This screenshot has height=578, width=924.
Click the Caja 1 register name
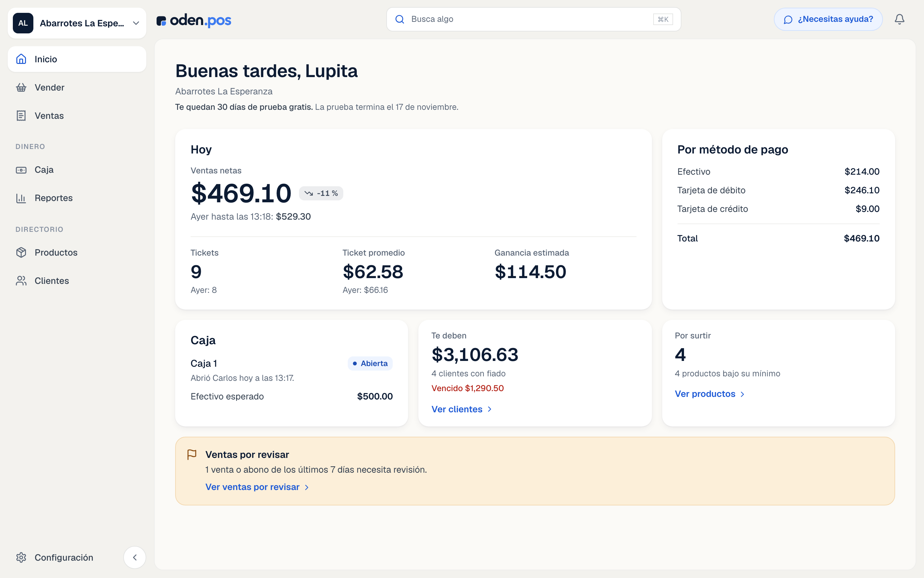[204, 363]
